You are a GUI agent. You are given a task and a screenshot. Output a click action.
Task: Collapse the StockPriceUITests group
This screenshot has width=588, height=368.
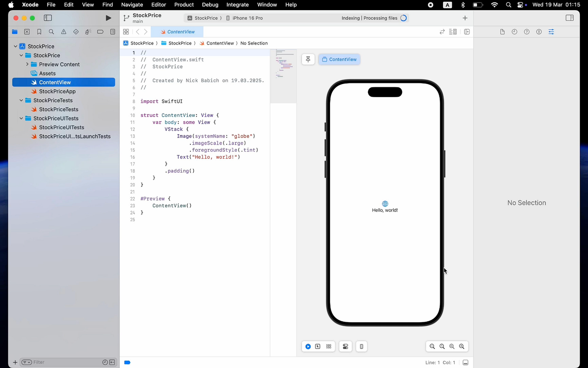point(21,119)
